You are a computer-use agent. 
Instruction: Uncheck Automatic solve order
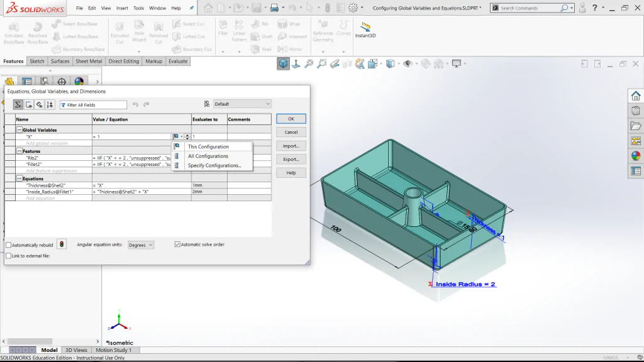point(177,244)
